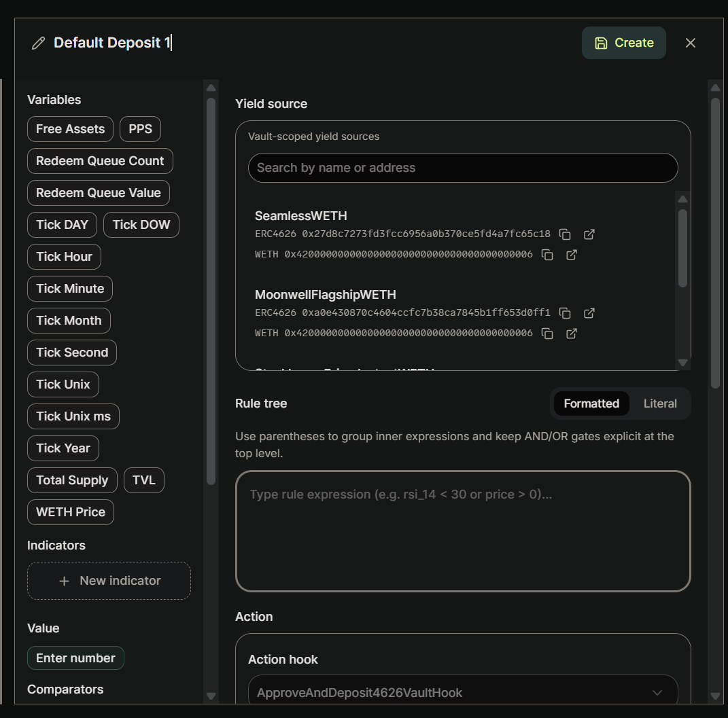
Task: Insert the Tick DOW variable
Action: pos(141,225)
